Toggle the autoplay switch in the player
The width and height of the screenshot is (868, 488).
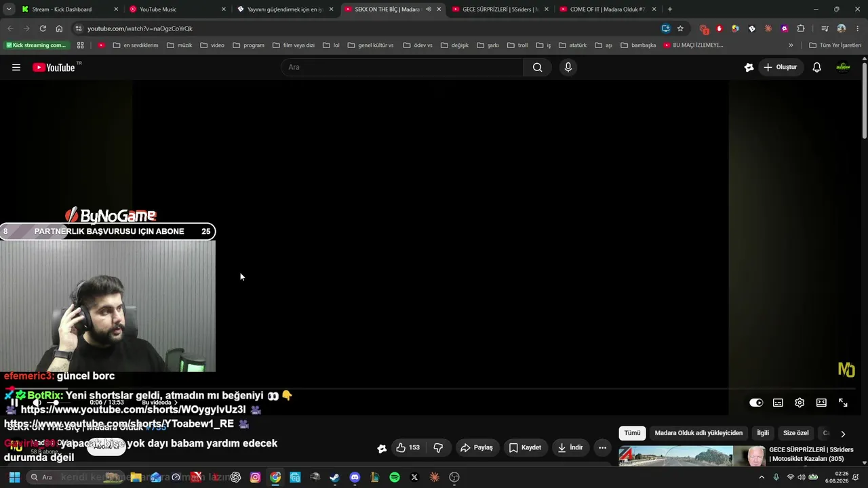756,403
